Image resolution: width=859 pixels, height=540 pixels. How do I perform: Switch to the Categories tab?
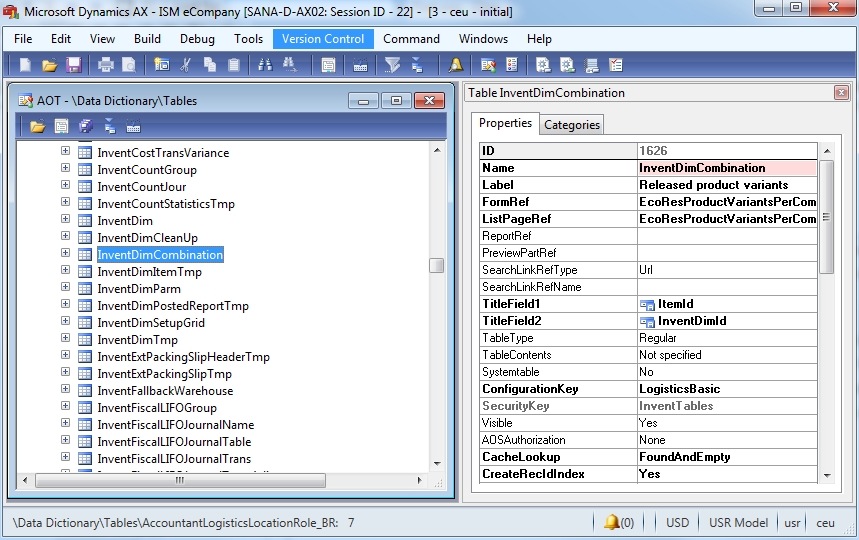point(572,125)
